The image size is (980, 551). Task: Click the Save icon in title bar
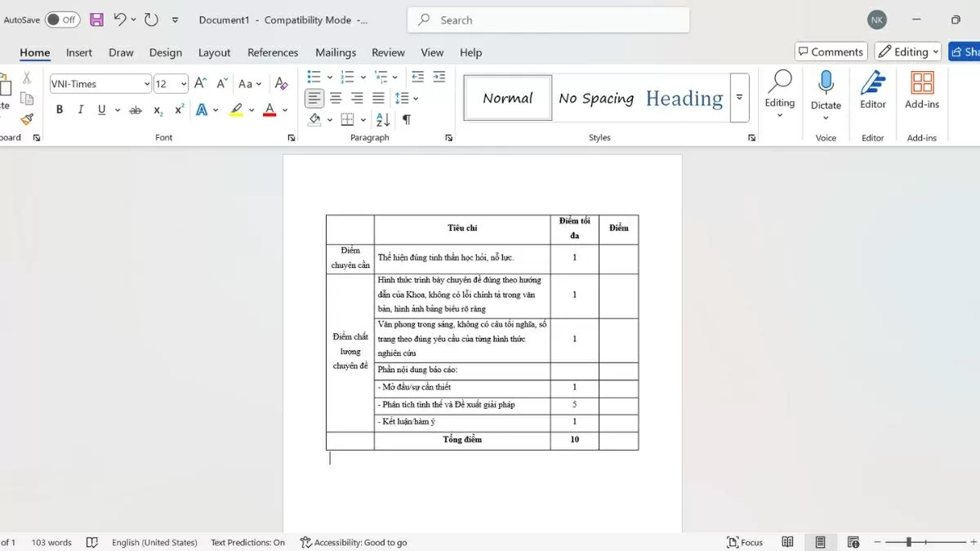pyautogui.click(x=96, y=20)
